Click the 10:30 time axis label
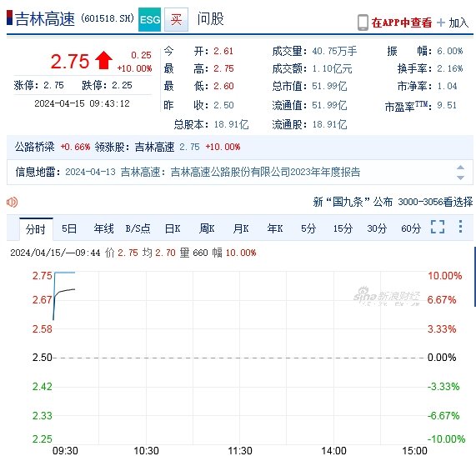Image resolution: width=476 pixels, height=456 pixels. click(x=147, y=450)
